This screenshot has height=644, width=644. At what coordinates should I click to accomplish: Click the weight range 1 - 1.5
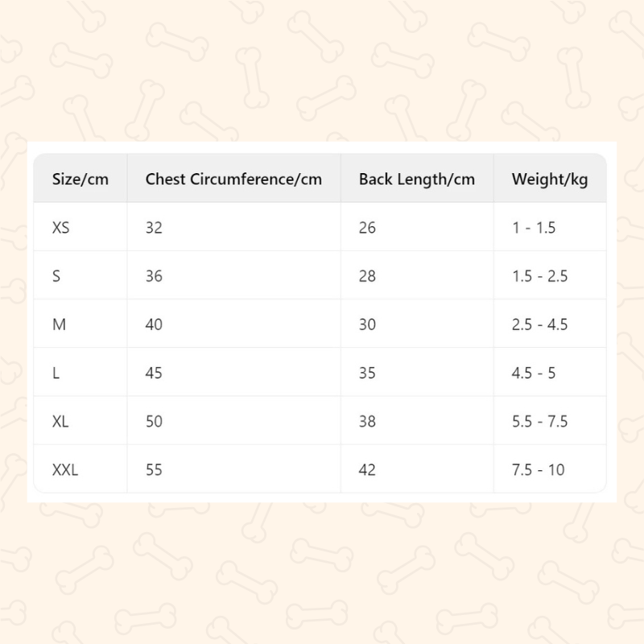[x=534, y=228]
